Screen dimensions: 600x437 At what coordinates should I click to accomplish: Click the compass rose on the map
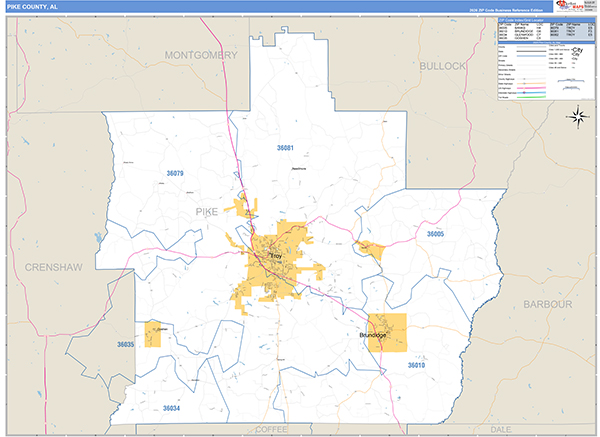(578, 116)
